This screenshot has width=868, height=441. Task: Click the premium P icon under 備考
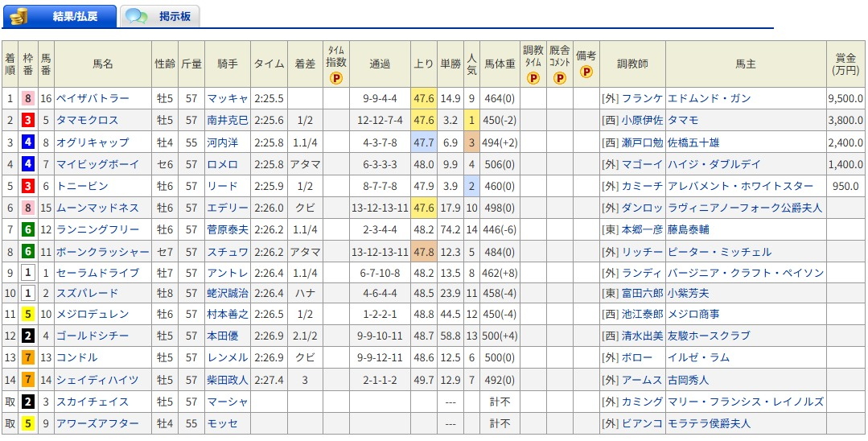586,72
